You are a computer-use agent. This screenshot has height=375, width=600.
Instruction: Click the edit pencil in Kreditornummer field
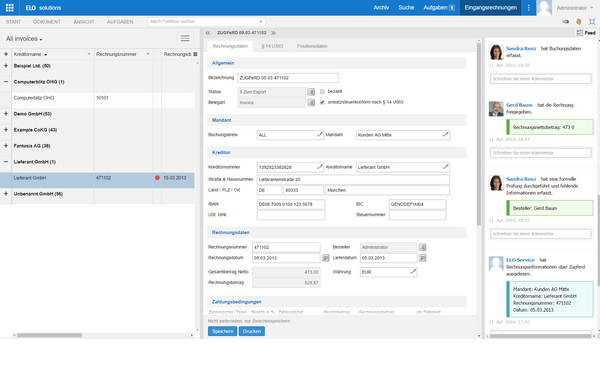tap(320, 166)
